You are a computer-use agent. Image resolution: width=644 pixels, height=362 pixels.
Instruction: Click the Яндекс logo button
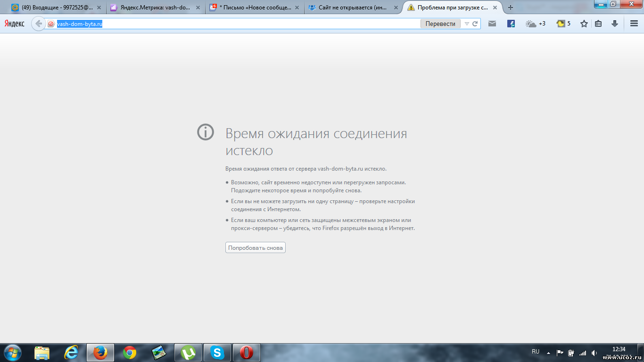pos(15,24)
